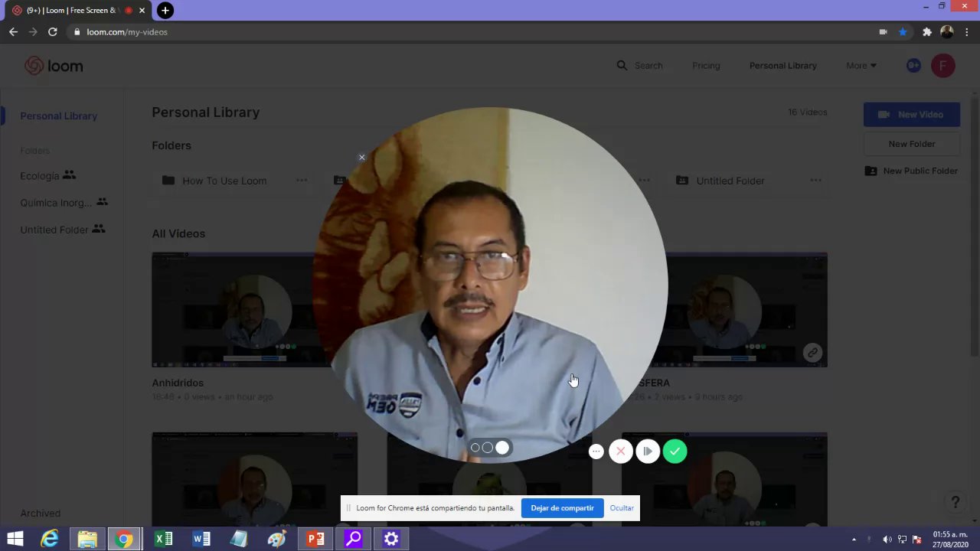Launch PowerPoint from the taskbar

(315, 540)
